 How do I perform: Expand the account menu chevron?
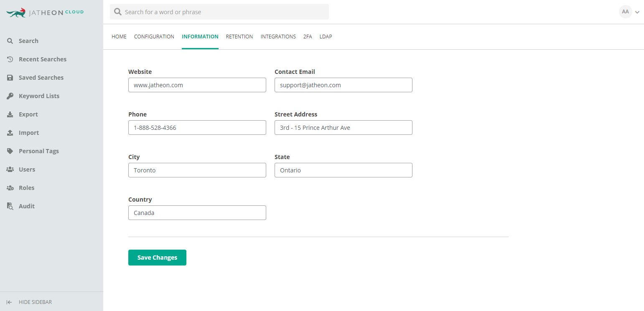click(x=637, y=12)
